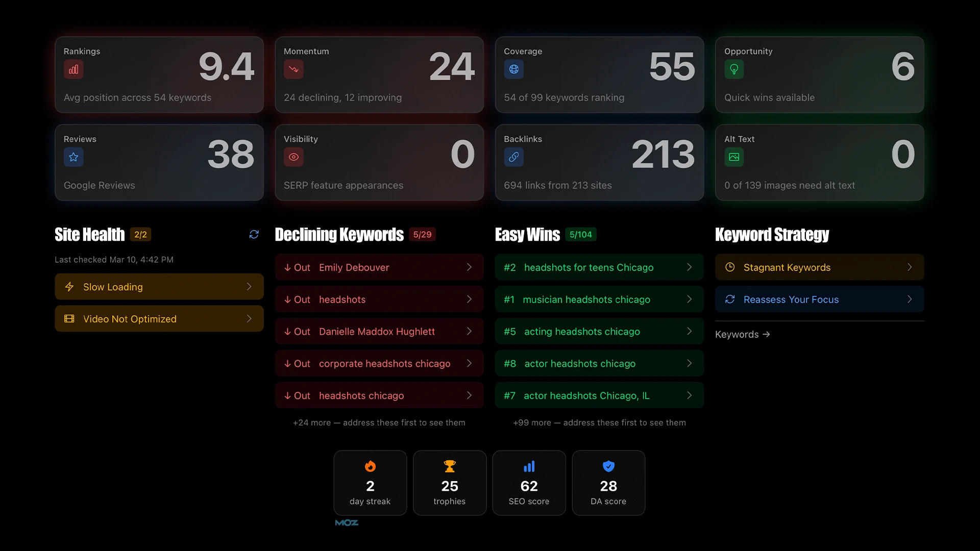Click the Opportunity lightbulb icon

(x=734, y=69)
